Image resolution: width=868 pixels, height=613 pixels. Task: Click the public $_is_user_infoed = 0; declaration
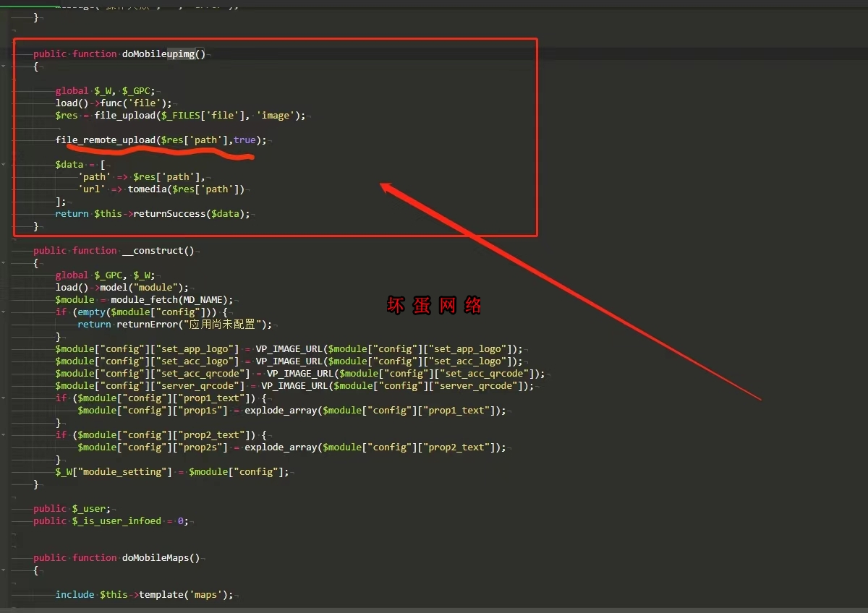tap(111, 520)
